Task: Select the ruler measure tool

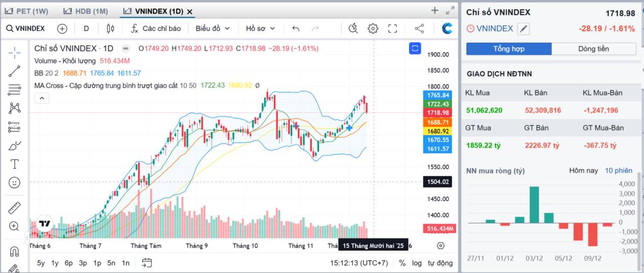Action: pos(14,208)
